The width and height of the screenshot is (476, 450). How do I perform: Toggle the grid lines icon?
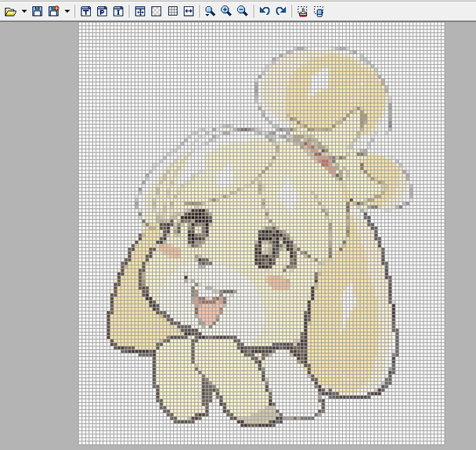pos(173,12)
